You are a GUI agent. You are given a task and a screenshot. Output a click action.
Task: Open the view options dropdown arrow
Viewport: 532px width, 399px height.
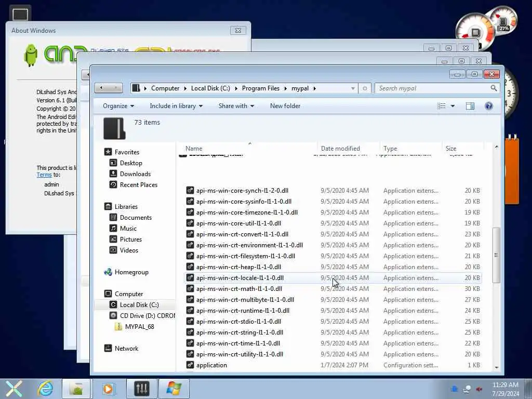[453, 106]
